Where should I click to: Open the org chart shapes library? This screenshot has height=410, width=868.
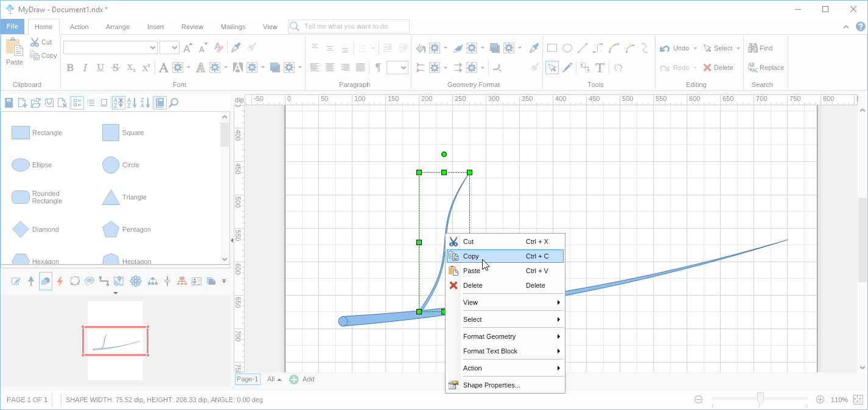[x=182, y=281]
